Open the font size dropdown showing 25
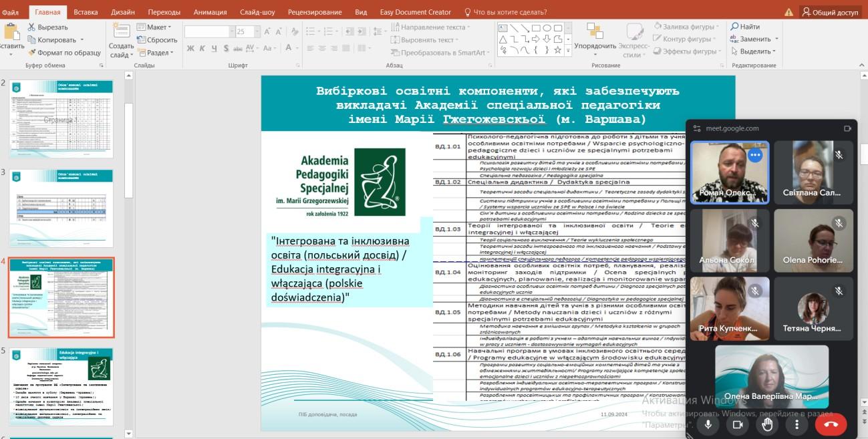Screen dimensions: 868x439 point(257,31)
